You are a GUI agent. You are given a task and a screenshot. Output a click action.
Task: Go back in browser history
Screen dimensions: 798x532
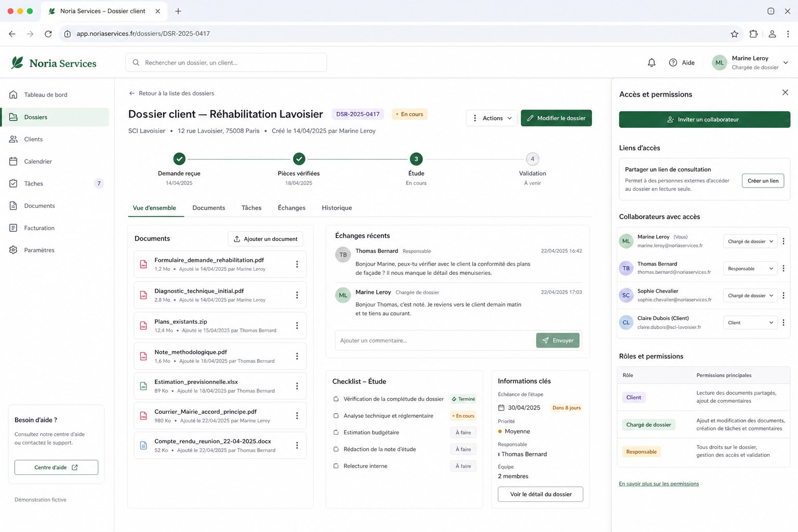click(12, 34)
